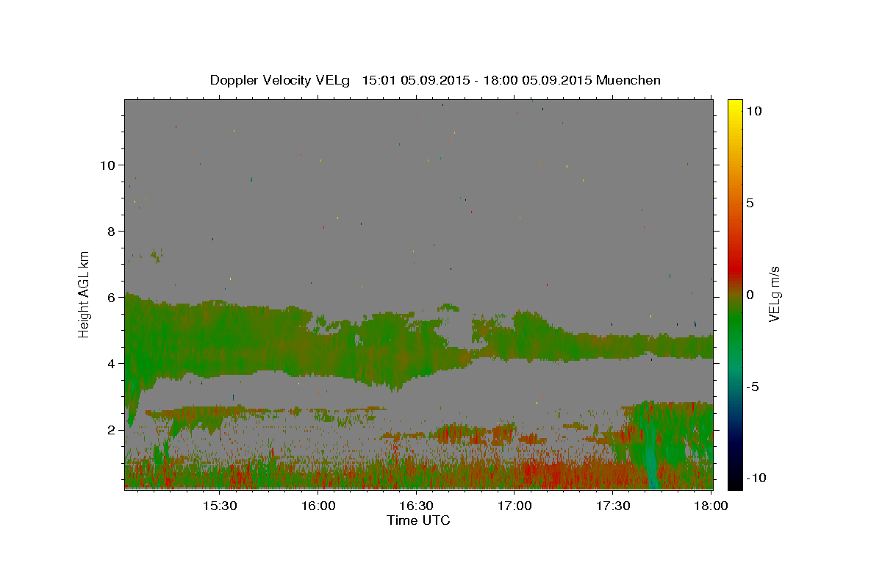Viewport: 882px width, 588px height.
Task: Click the 18:00 time tick label
Action: [x=711, y=506]
